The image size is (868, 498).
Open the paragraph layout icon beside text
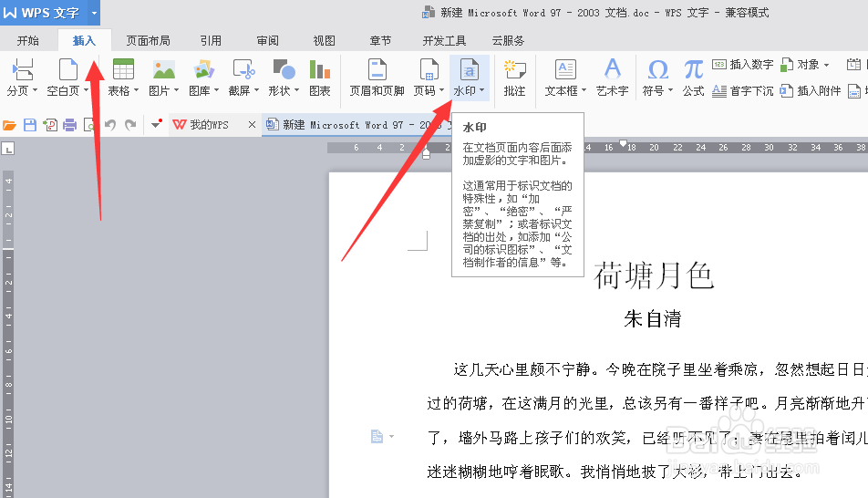(377, 437)
